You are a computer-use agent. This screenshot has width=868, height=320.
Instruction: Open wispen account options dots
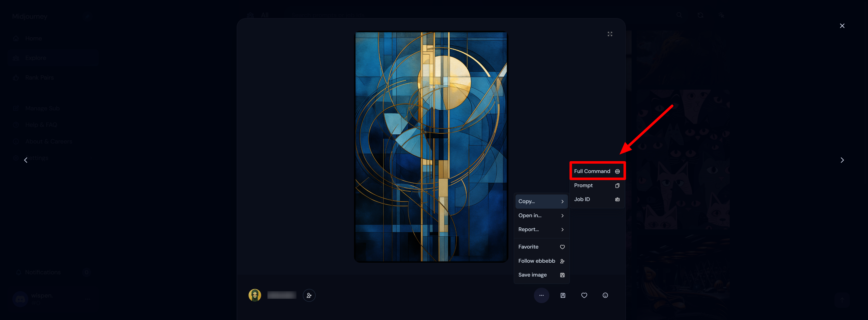click(x=88, y=299)
